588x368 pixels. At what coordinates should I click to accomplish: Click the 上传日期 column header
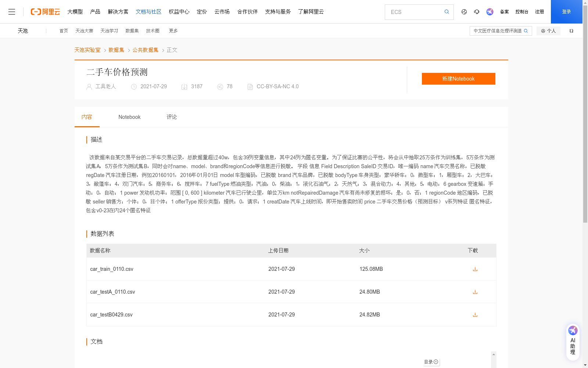pos(278,251)
